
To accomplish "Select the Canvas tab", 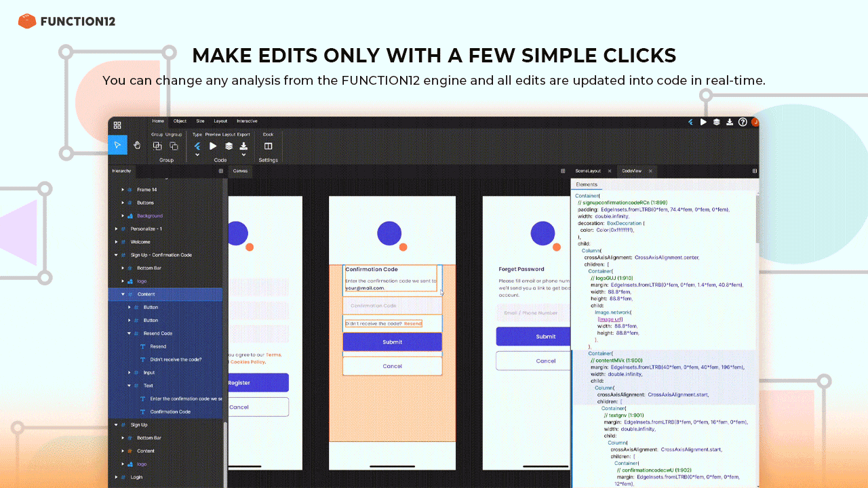I will click(240, 171).
